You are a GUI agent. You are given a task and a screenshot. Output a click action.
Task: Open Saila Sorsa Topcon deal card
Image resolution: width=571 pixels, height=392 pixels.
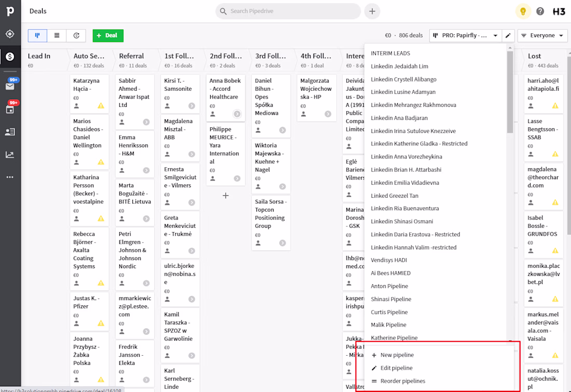tap(271, 222)
